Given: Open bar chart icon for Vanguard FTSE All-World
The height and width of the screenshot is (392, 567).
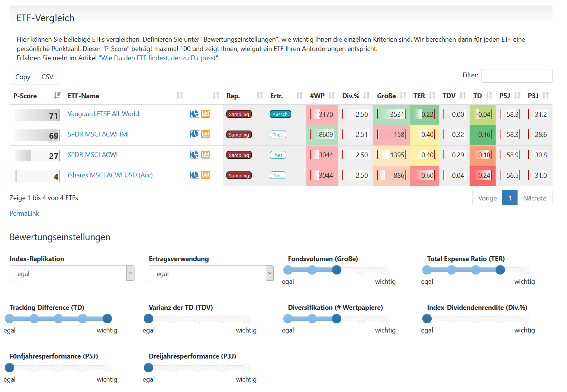Looking at the screenshot, I should 206,114.
